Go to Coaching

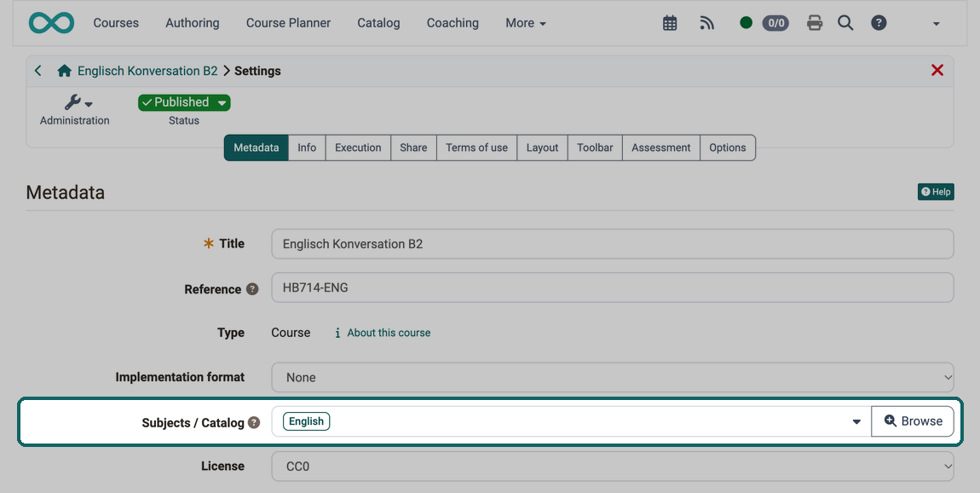click(x=453, y=23)
